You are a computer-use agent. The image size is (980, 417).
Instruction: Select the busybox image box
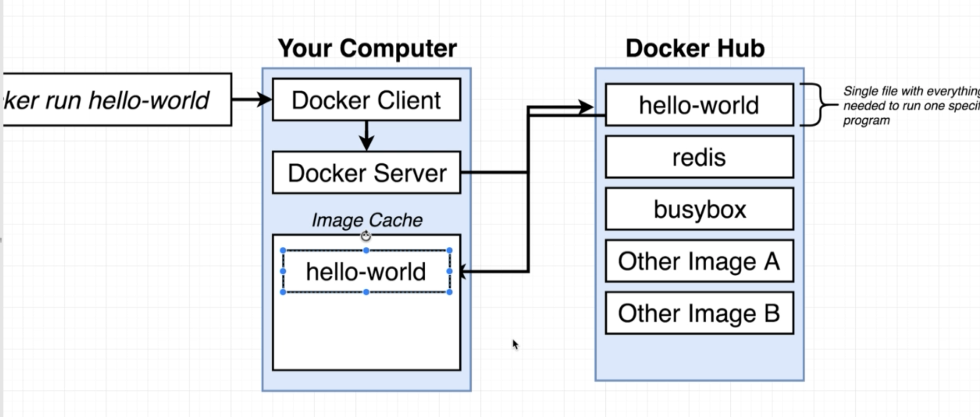click(699, 209)
